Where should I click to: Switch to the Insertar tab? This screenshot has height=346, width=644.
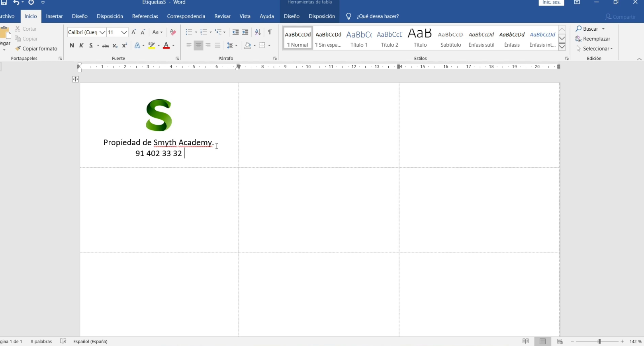(54, 16)
